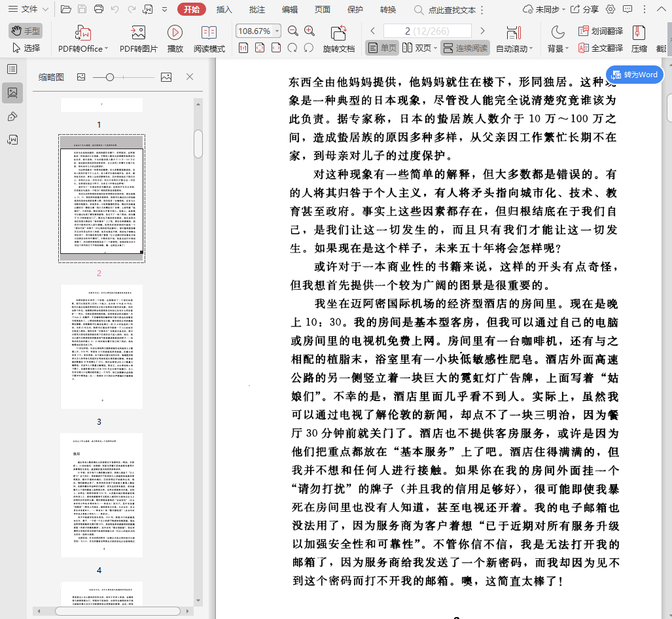Image resolution: width=672 pixels, height=619 pixels.
Task: Expand the 108.67% zoom level dropdown
Action: coord(278,31)
